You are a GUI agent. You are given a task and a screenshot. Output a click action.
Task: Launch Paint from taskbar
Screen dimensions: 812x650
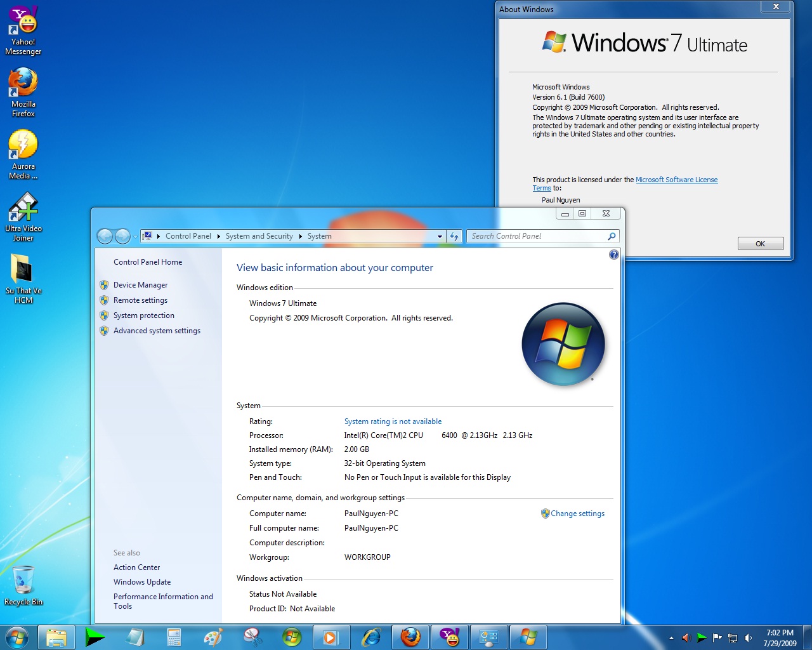click(214, 637)
